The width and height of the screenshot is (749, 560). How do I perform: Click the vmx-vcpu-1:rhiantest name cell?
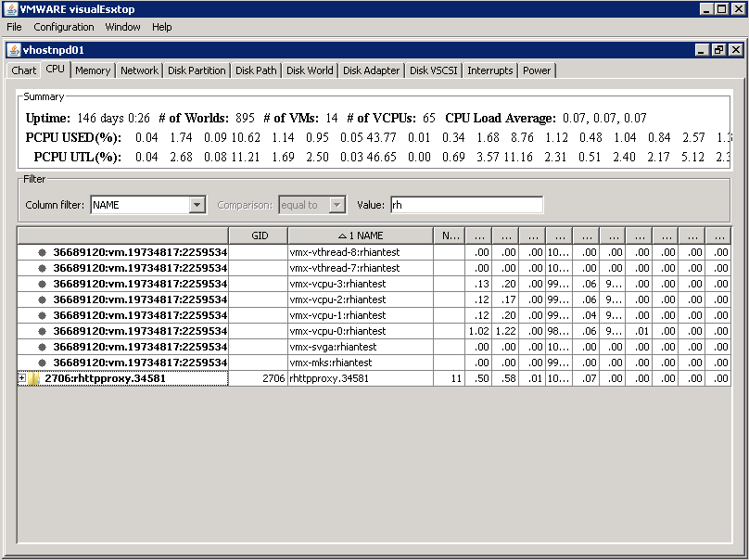tap(361, 315)
